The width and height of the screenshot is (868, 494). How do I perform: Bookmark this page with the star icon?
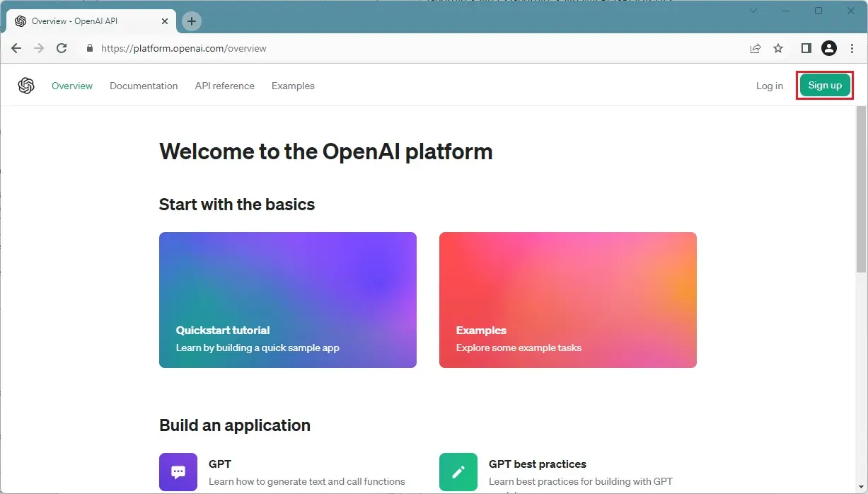point(778,48)
